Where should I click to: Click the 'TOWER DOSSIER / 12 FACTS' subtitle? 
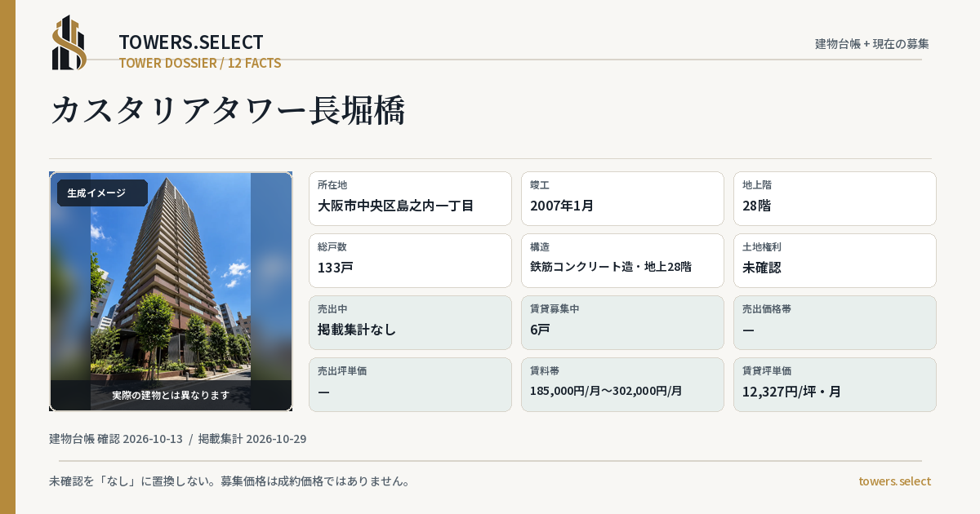tap(200, 63)
